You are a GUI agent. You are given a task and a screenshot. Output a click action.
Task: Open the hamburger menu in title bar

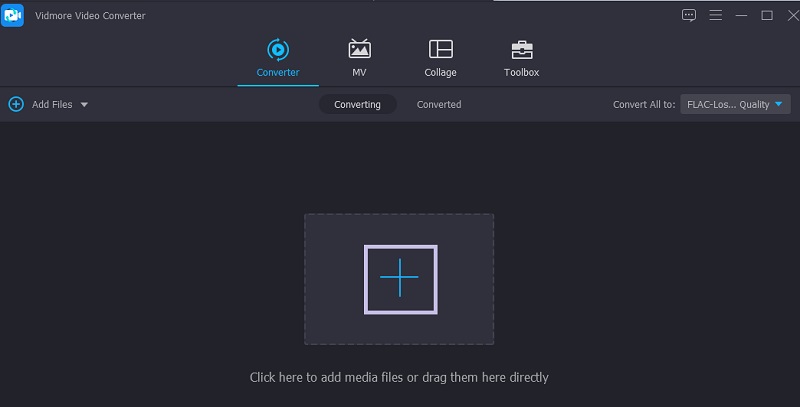(715, 15)
